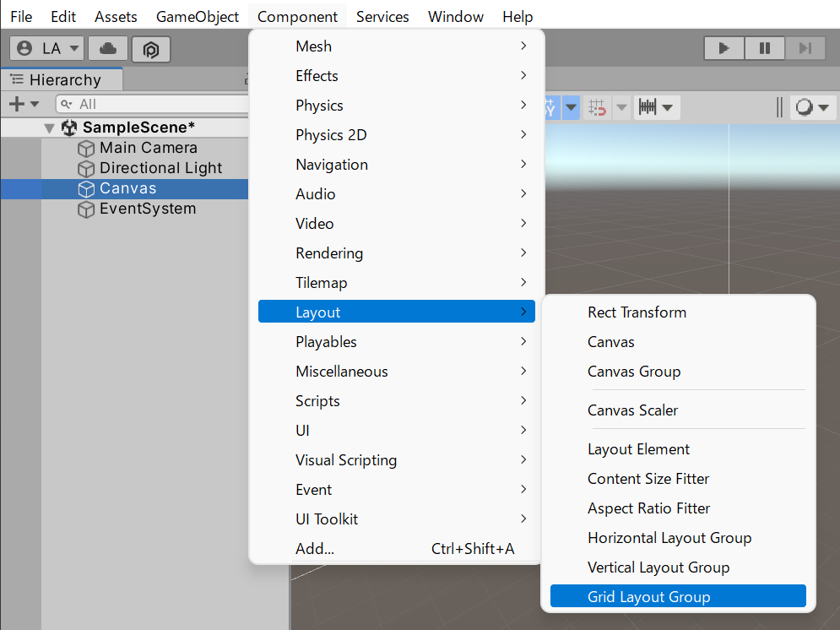Screen dimensions: 840x630
Task: Switch to the Hierarchy tab
Action: coord(63,80)
